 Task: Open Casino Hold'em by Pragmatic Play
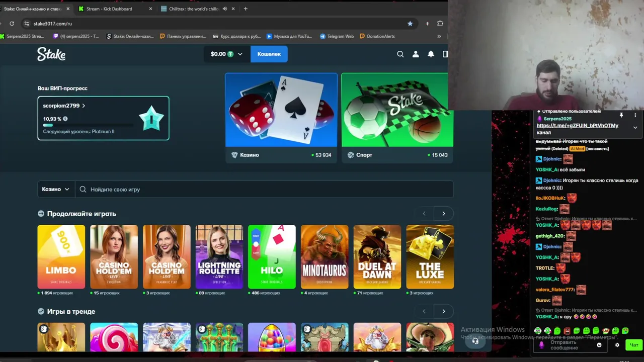coord(167,257)
